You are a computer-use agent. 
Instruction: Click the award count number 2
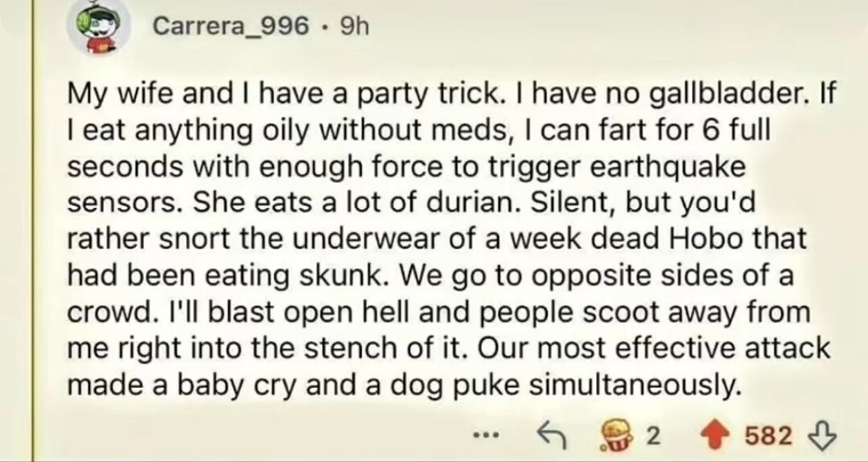(652, 437)
